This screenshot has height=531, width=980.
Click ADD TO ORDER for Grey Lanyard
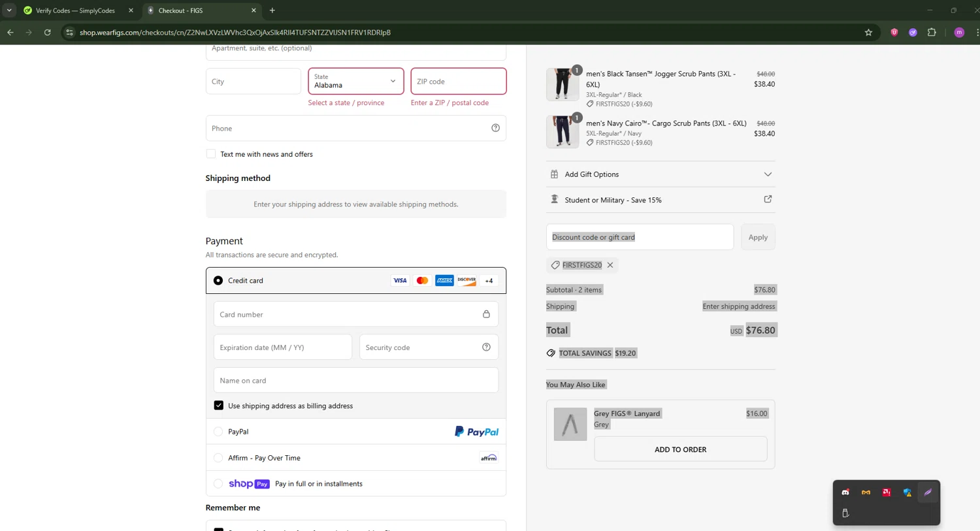(680, 449)
